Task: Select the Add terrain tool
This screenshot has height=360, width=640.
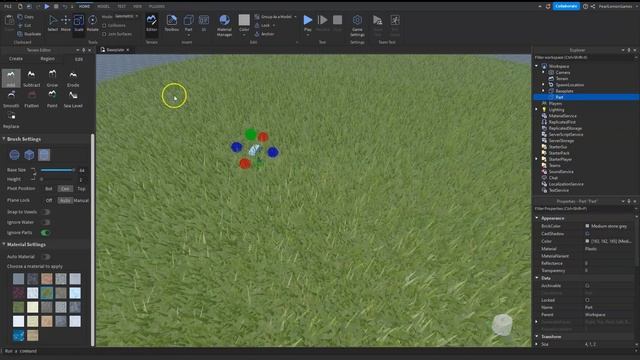Action: tap(11, 78)
